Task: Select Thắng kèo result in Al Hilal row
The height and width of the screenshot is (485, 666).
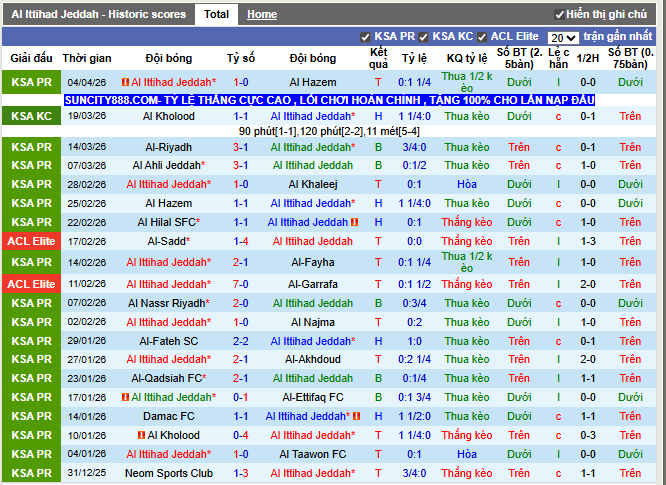Action: (x=467, y=222)
